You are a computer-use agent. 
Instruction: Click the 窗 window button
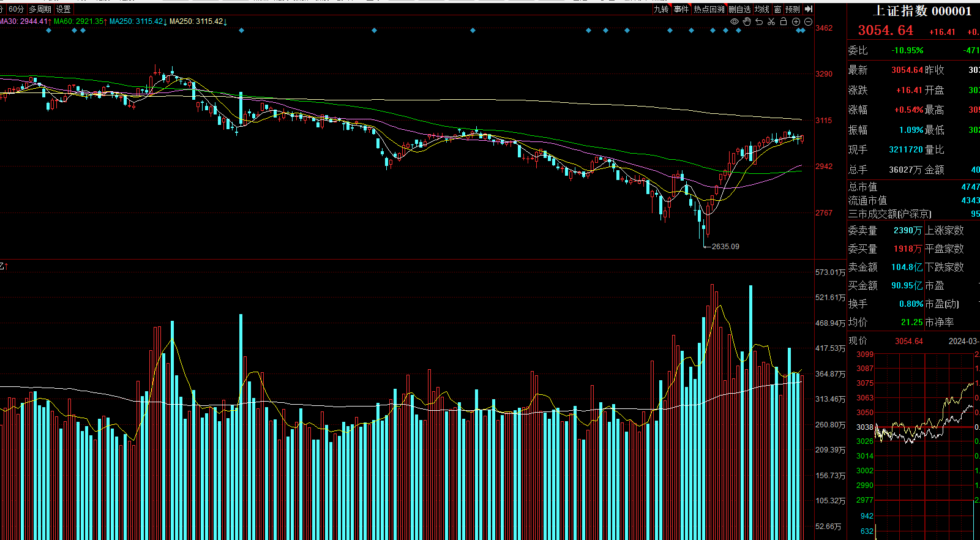point(777,9)
